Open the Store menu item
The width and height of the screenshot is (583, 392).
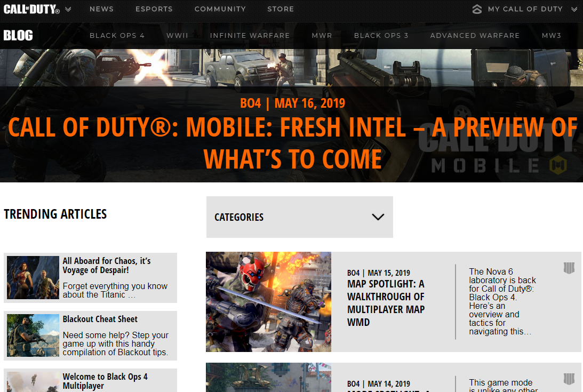(281, 9)
